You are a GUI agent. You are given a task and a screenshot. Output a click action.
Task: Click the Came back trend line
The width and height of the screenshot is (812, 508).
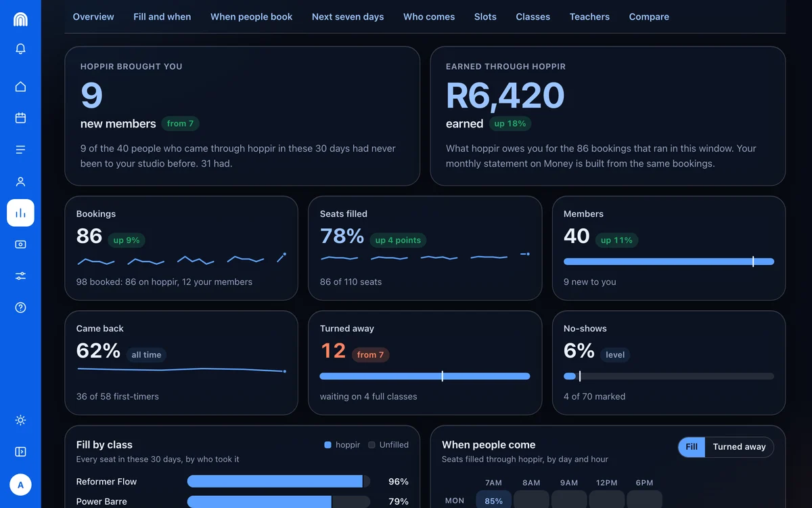pyautogui.click(x=181, y=370)
